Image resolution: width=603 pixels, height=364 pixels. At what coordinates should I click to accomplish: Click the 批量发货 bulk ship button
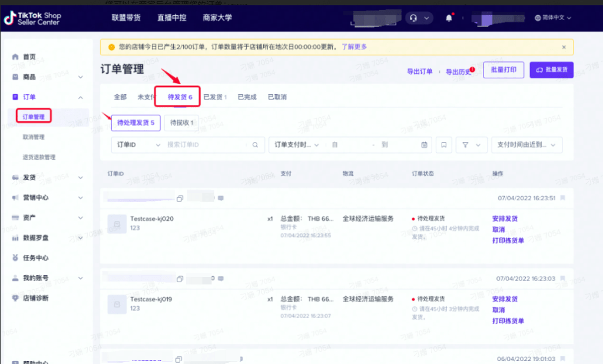coord(551,70)
